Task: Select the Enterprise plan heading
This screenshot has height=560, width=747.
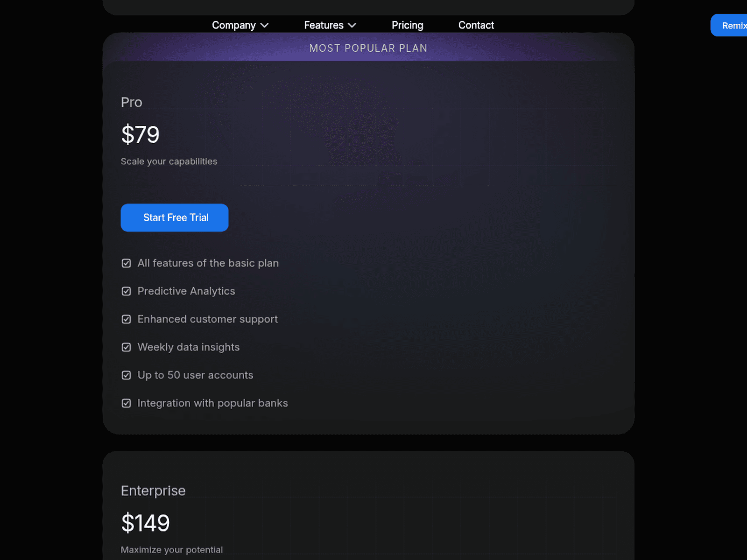Action: [153, 490]
